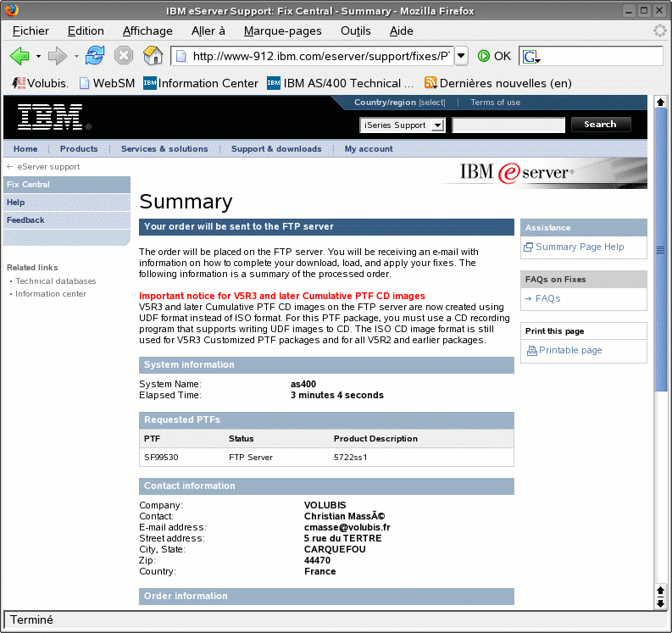
Task: Expand the URL bar history dropdown
Action: click(461, 56)
